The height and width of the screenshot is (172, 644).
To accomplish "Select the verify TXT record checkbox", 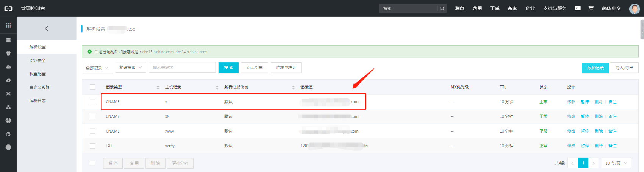I will tap(92, 146).
